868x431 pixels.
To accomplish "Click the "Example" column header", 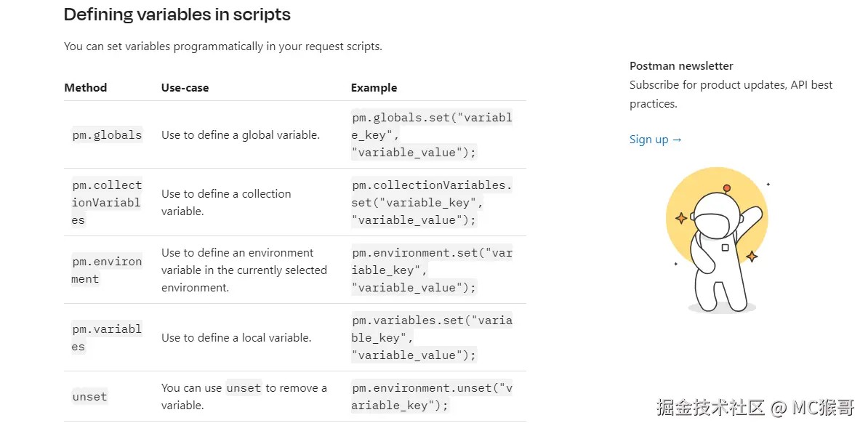I will (x=374, y=88).
